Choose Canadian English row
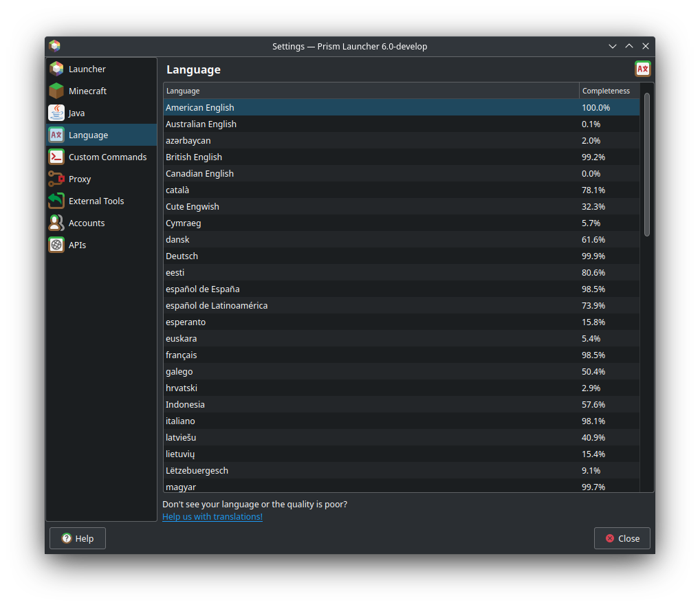The height and width of the screenshot is (607, 700). pos(402,174)
